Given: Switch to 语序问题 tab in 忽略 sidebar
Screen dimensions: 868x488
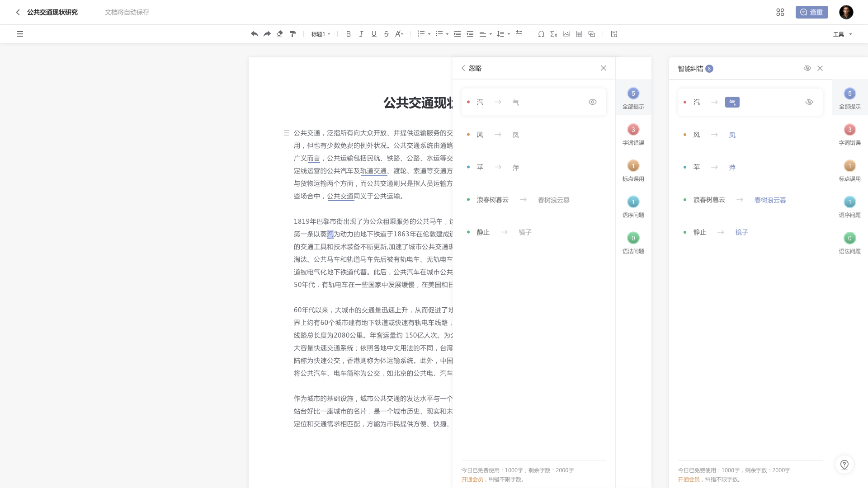Looking at the screenshot, I should [633, 206].
